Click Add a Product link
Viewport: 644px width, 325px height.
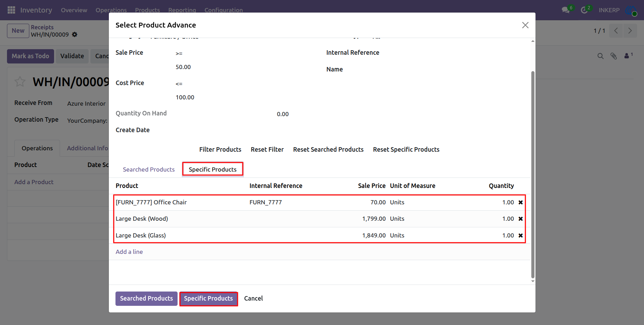click(x=34, y=182)
